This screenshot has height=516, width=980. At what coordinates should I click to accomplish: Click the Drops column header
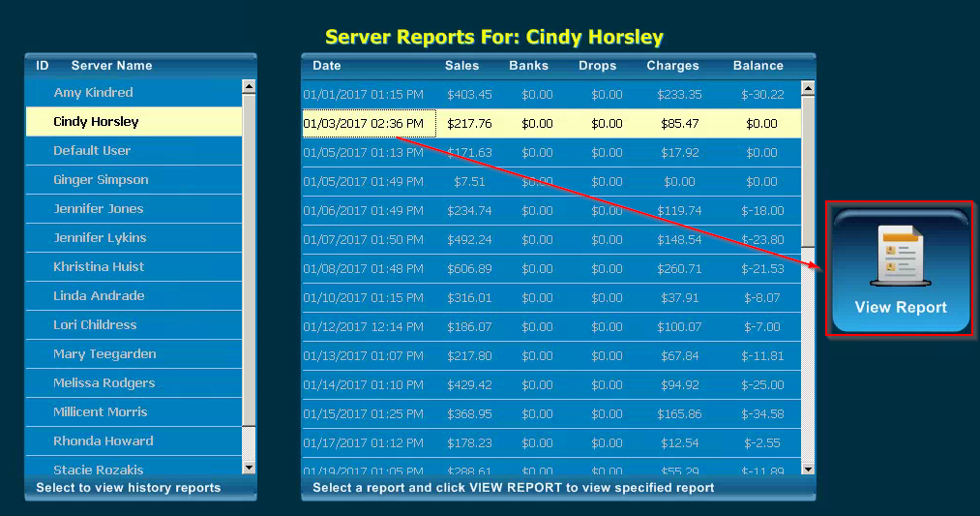pyautogui.click(x=598, y=66)
